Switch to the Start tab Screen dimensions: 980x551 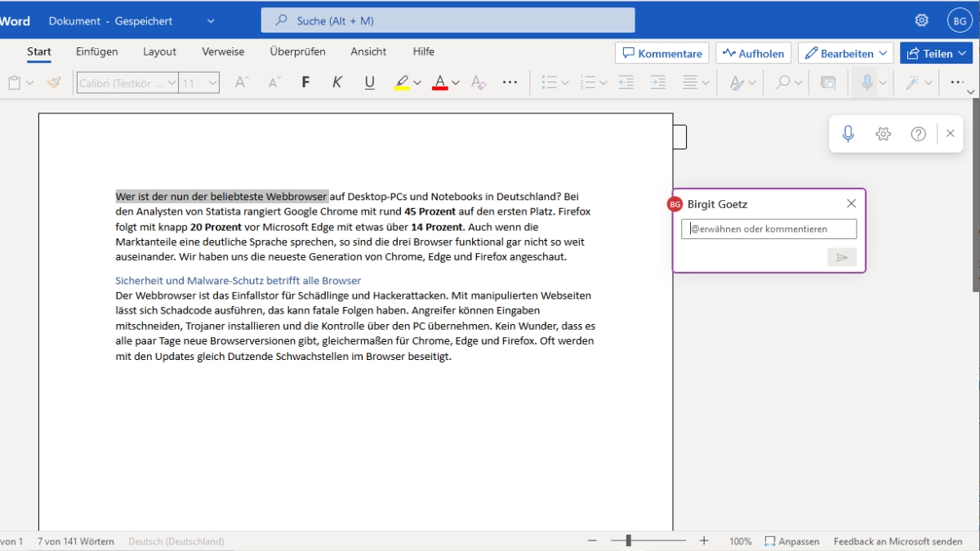(x=39, y=51)
